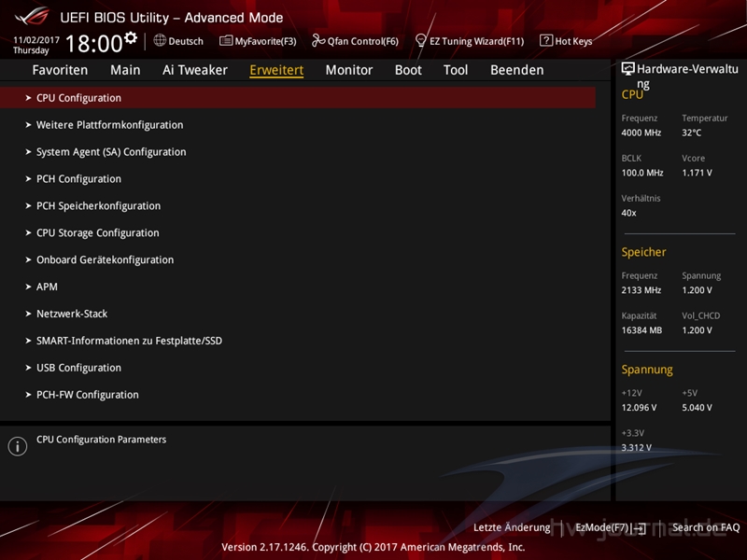The width and height of the screenshot is (747, 560).
Task: Click CPU Configuration Parameters help text
Action: [102, 440]
